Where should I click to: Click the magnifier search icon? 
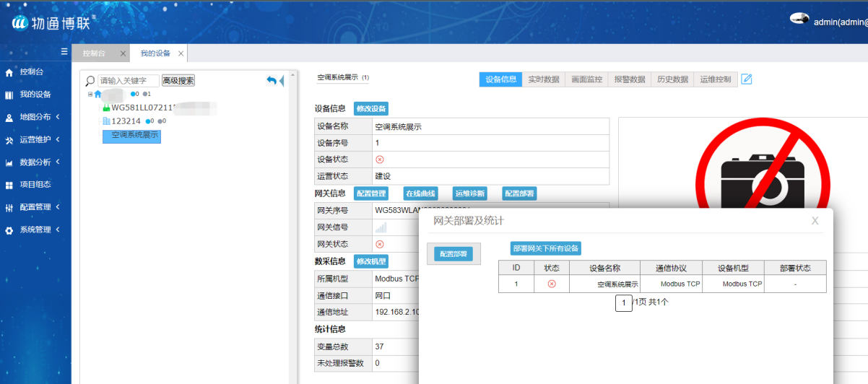click(90, 81)
